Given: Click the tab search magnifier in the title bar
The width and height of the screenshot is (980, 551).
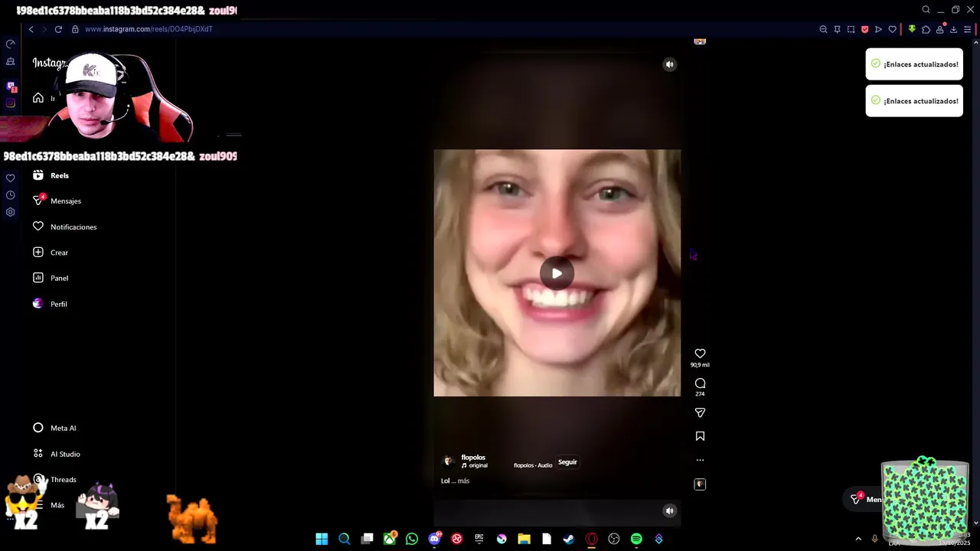Looking at the screenshot, I should tap(926, 10).
